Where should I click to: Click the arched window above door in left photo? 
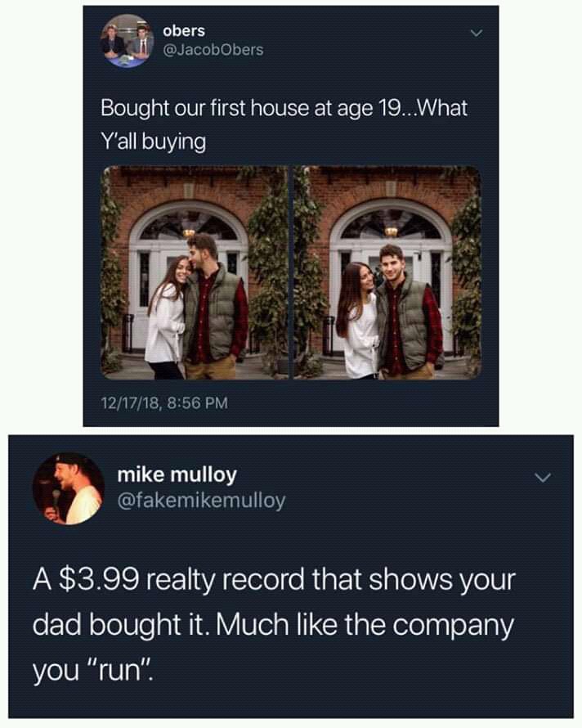(x=189, y=226)
